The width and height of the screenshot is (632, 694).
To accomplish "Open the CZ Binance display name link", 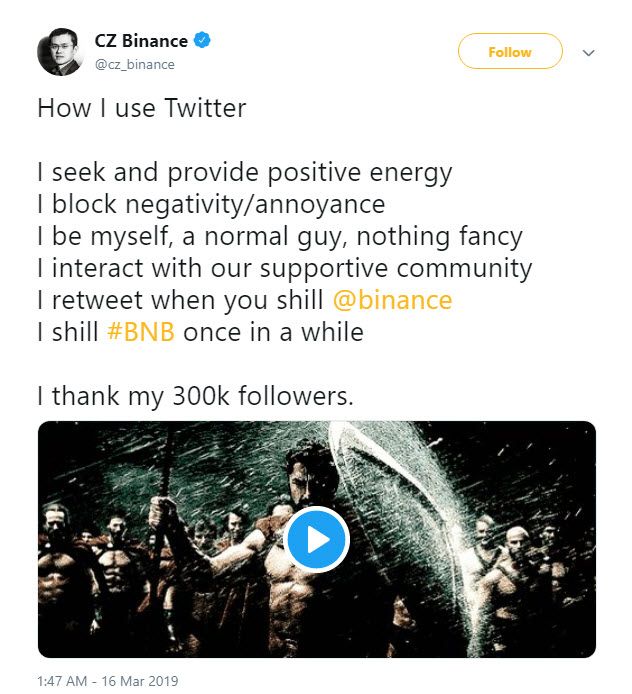I will pos(141,41).
